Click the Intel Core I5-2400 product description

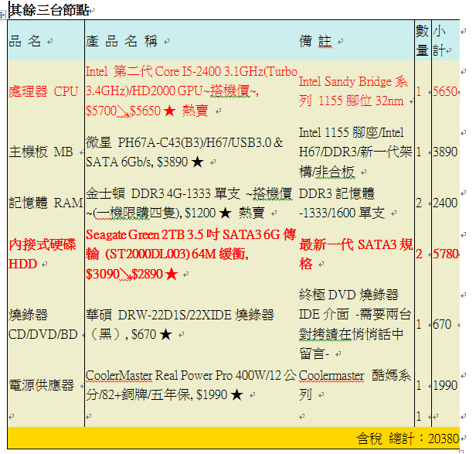click(x=192, y=91)
